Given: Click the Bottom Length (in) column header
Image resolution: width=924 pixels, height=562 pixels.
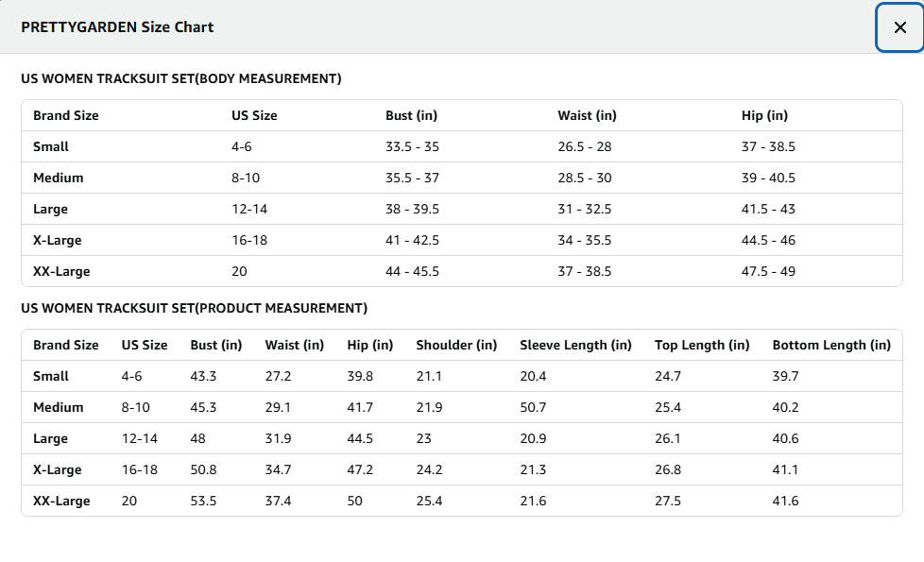Looking at the screenshot, I should [x=831, y=345].
